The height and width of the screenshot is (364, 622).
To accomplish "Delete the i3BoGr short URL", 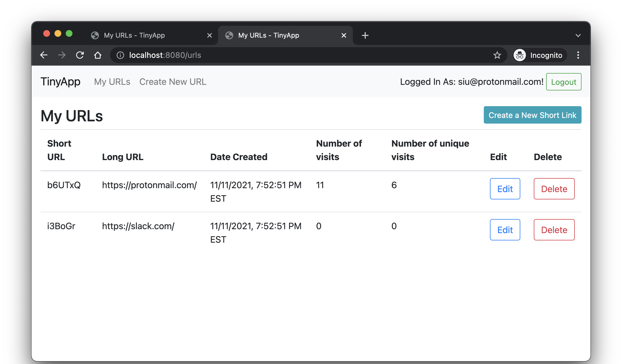I will (x=554, y=230).
